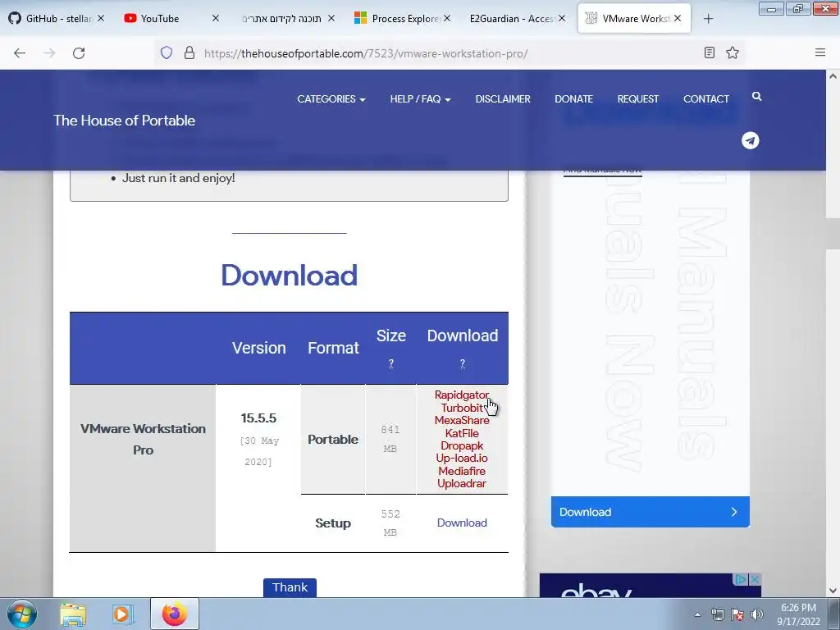
Task: Open the tracking protection shield icon
Action: tap(167, 52)
